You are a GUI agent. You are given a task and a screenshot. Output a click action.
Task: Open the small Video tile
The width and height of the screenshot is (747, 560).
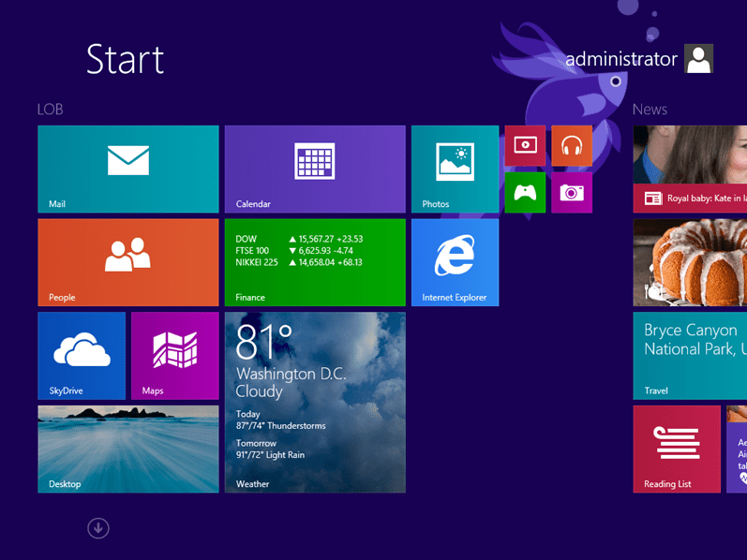(x=525, y=145)
